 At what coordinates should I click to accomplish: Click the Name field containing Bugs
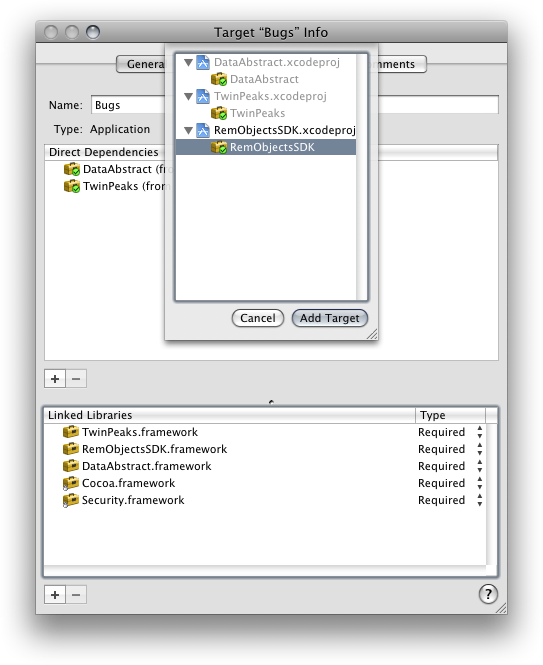(x=295, y=105)
